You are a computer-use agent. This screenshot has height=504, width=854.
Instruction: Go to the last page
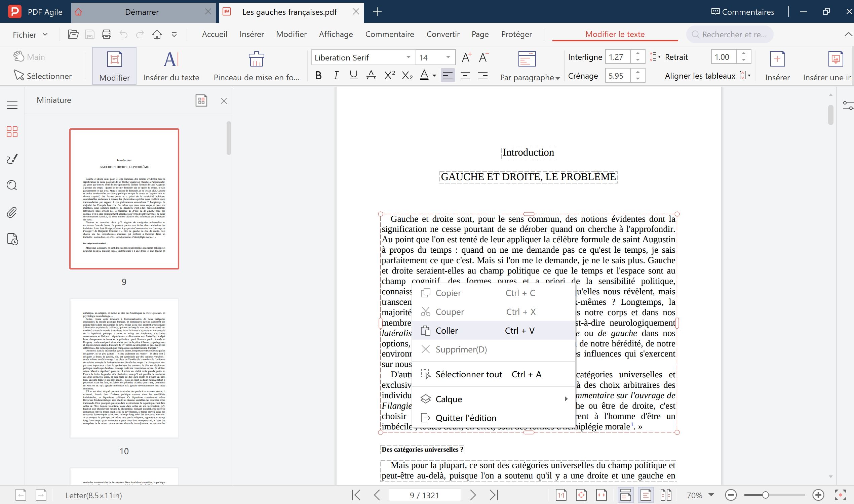point(494,495)
